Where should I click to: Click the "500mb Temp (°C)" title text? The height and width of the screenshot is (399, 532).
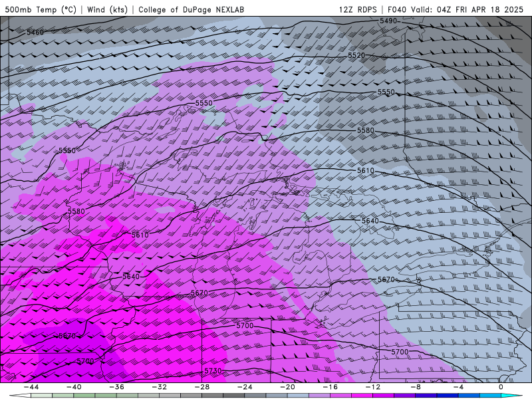(41, 9)
